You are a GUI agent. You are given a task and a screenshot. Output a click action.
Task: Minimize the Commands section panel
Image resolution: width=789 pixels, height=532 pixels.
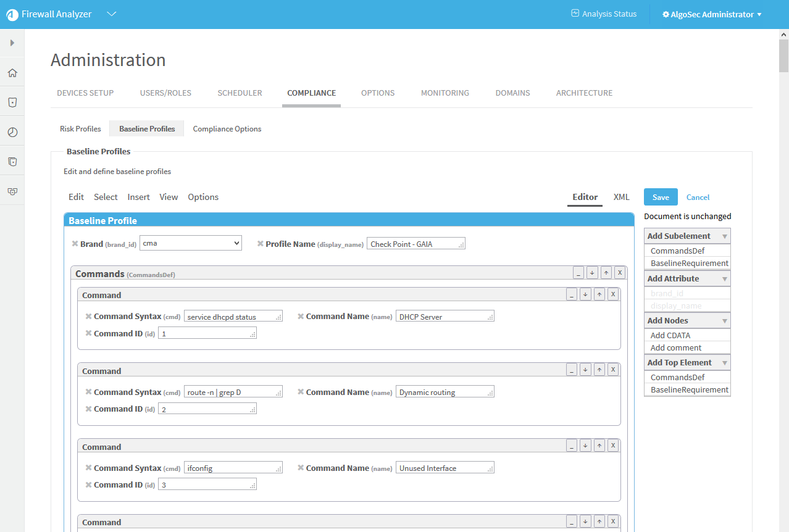coord(578,273)
